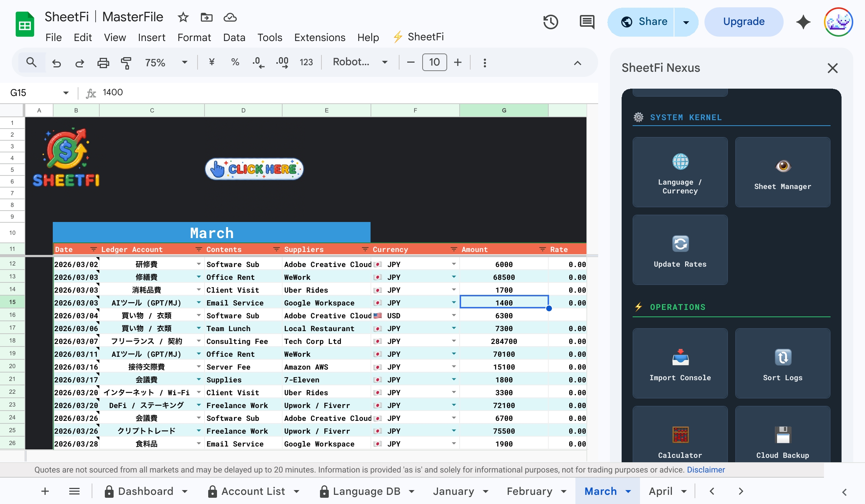Click the font size input box
Viewport: 865px width, 504px height.
click(x=434, y=62)
